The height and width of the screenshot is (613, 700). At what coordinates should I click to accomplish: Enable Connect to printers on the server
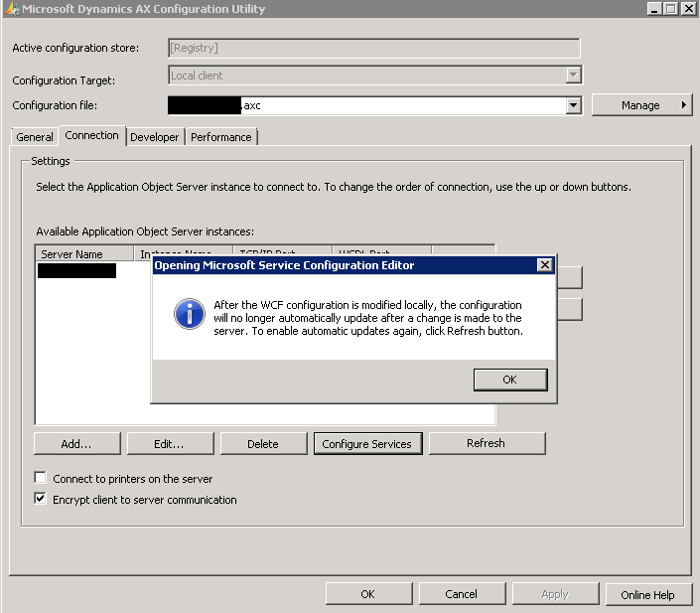point(40,478)
